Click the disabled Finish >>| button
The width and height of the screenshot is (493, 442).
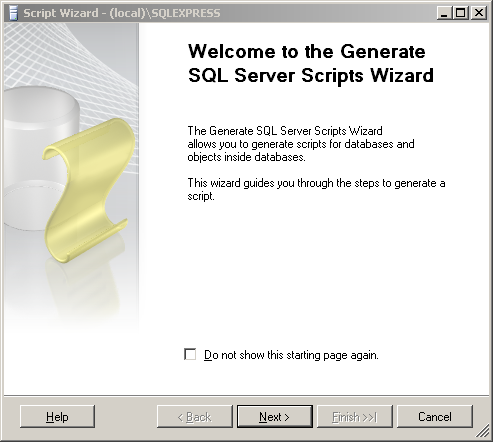tap(355, 417)
